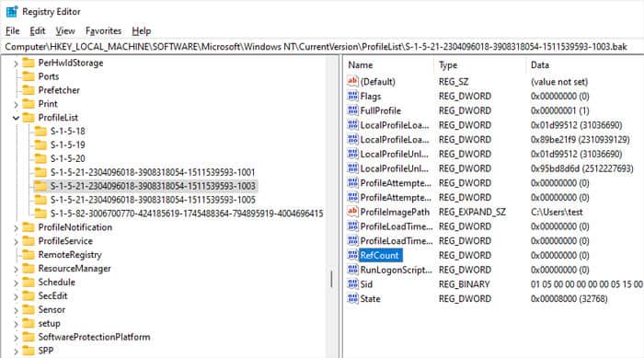644x358 pixels.
Task: Open the Edit menu
Action: point(38,30)
